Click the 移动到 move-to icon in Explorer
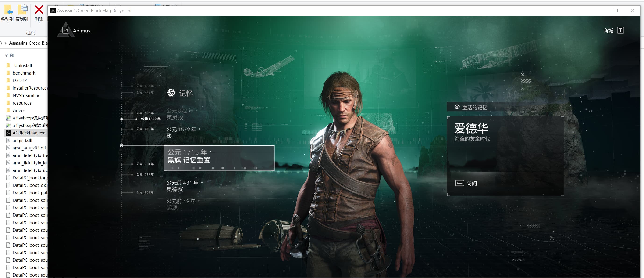 (x=8, y=10)
